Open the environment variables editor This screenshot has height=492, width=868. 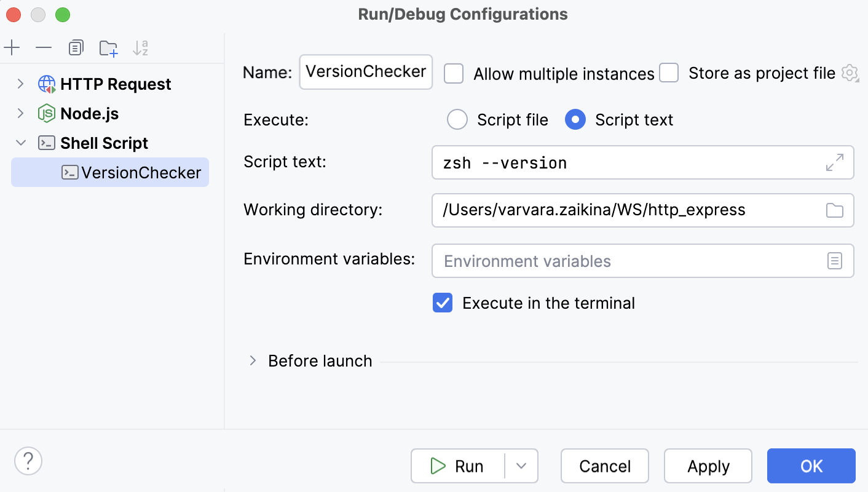[834, 261]
